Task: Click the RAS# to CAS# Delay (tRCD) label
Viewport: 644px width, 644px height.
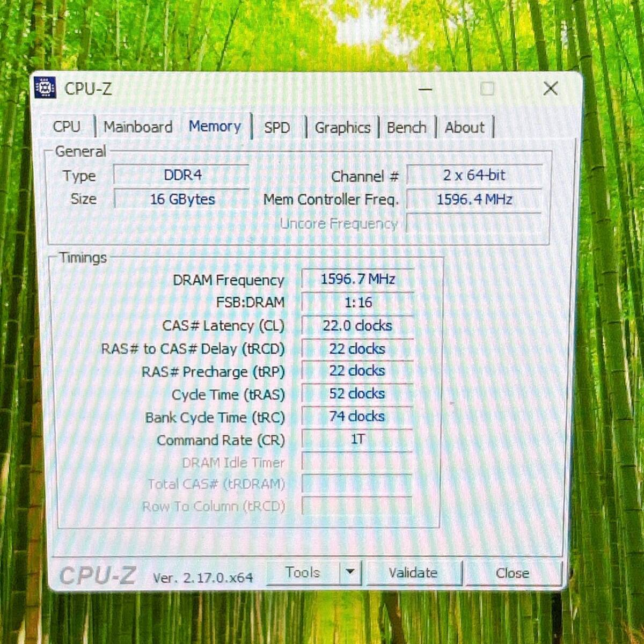Action: [x=193, y=349]
